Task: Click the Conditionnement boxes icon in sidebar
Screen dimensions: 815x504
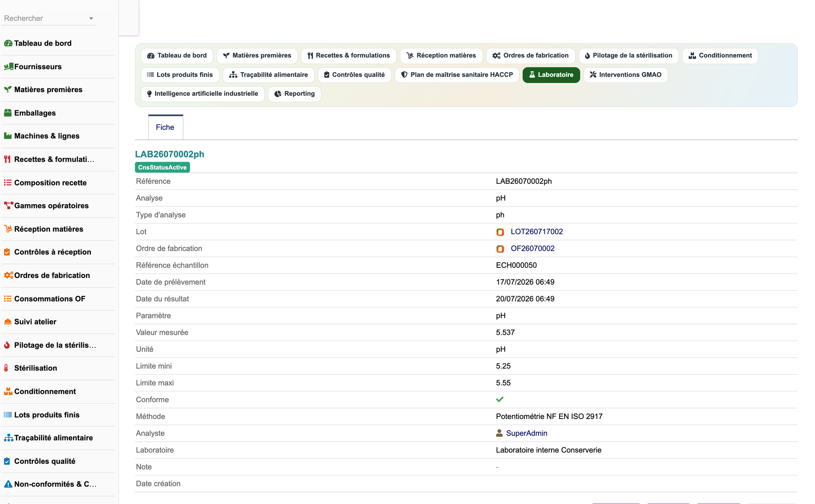Action: tap(8, 392)
